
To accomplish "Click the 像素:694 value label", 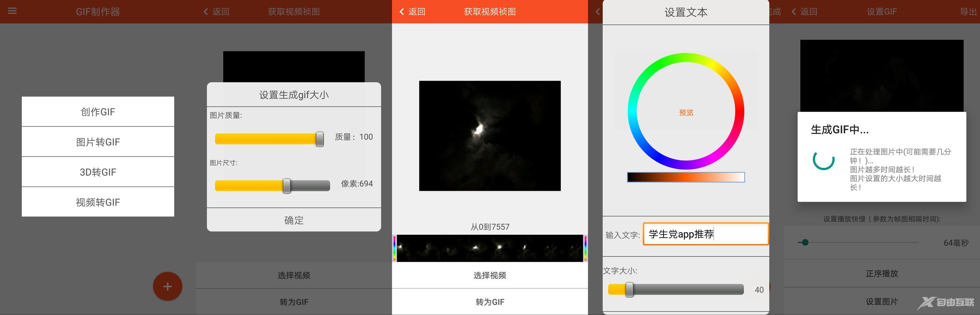I will (x=356, y=184).
